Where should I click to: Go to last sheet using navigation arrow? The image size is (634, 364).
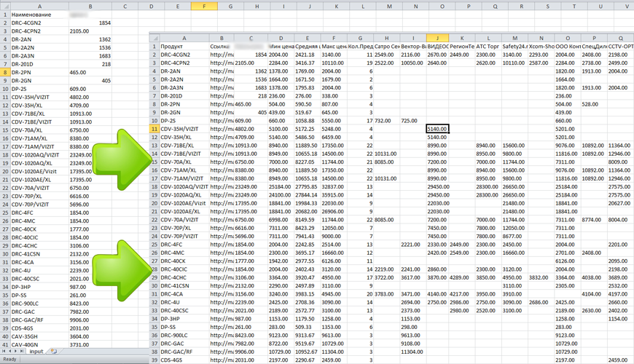pos(22,351)
